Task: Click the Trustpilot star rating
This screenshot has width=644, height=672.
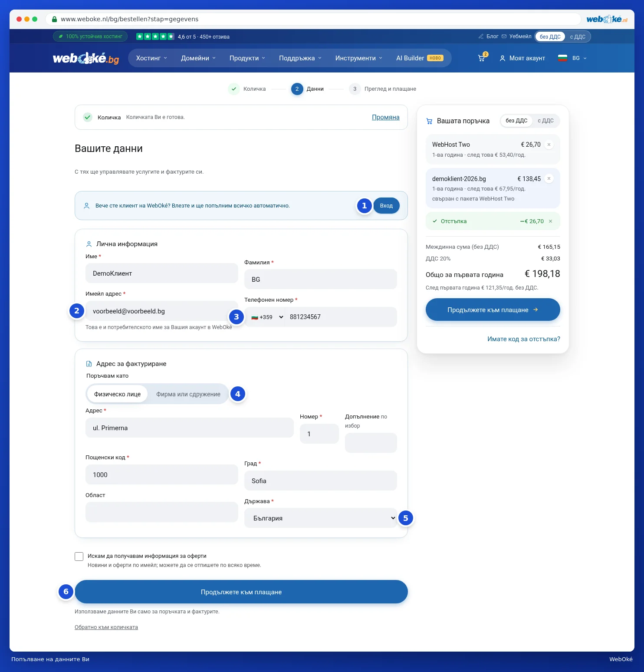Action: coord(155,36)
